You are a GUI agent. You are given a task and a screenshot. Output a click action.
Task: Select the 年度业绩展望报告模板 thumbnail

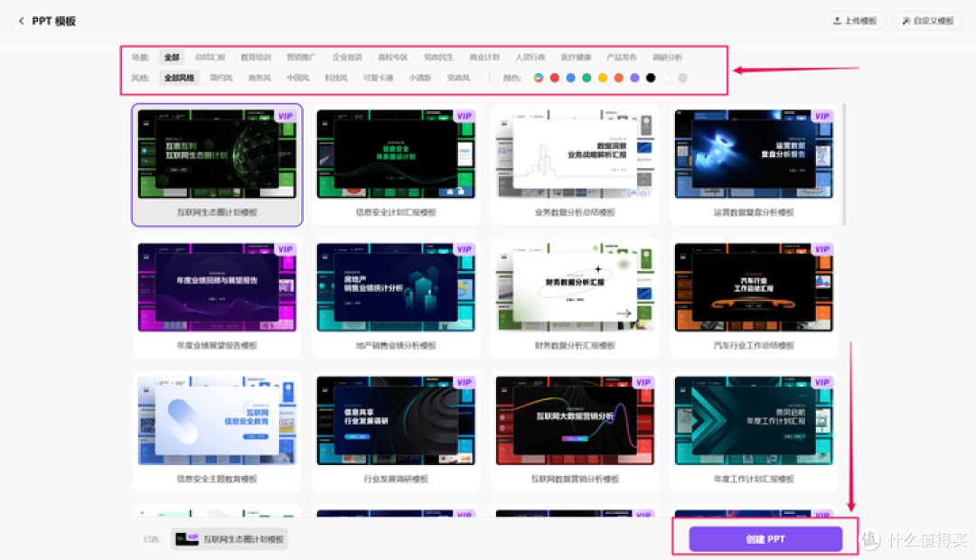pos(217,287)
